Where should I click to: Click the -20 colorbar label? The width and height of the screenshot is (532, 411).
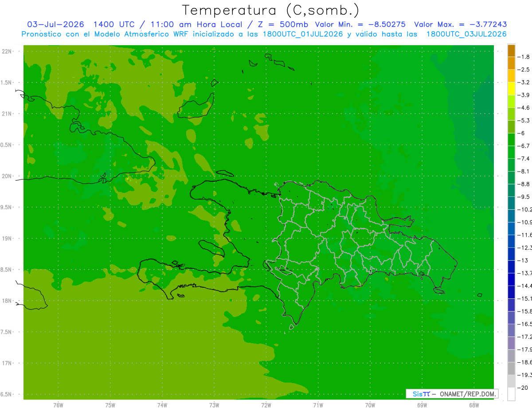pyautogui.click(x=523, y=388)
